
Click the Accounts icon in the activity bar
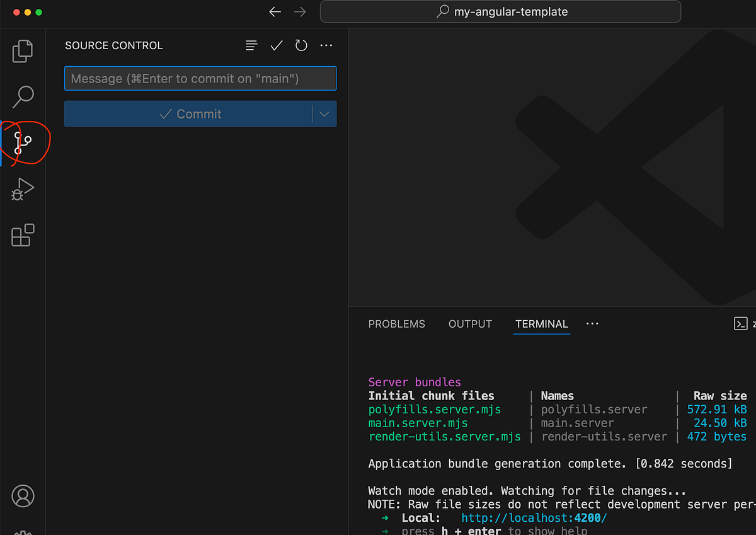pyautogui.click(x=23, y=496)
